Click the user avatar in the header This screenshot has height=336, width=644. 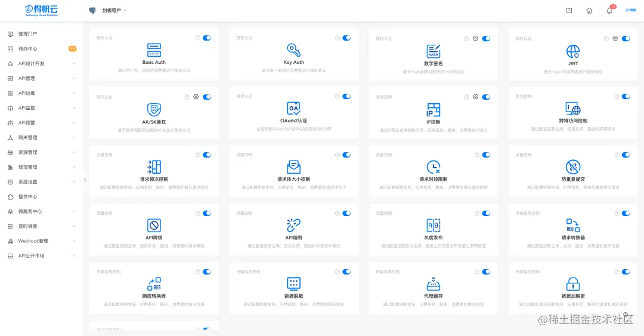pyautogui.click(x=630, y=10)
